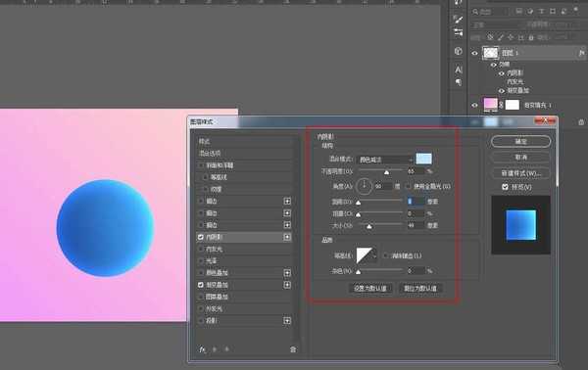
Task: Click the plus icon on the 内阴影 row
Action: tap(287, 237)
